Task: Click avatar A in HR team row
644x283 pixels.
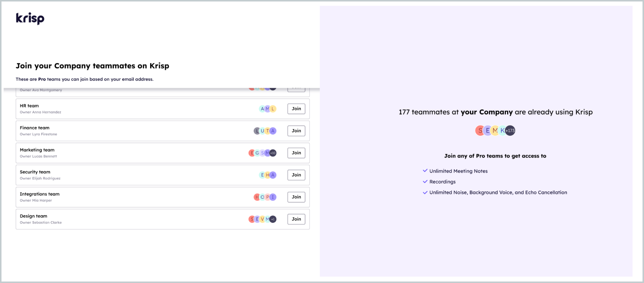Action: (262, 109)
